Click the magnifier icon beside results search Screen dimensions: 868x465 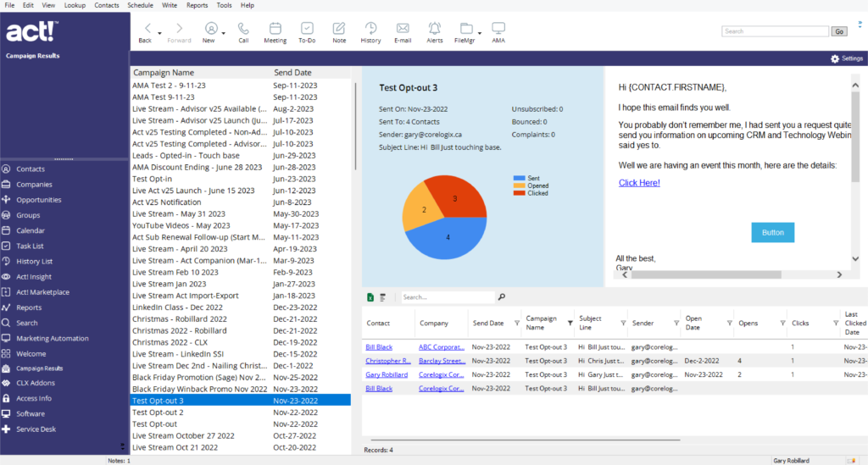pyautogui.click(x=502, y=297)
